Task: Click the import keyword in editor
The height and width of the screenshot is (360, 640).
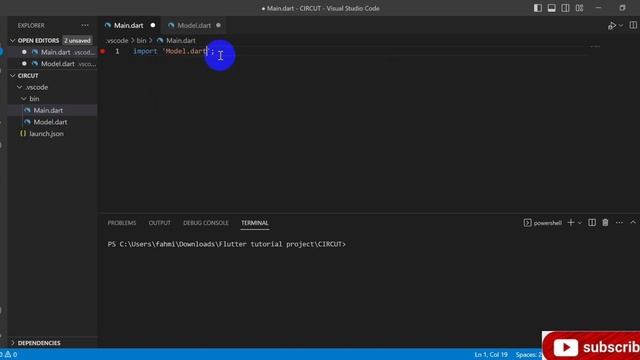Action: tap(145, 51)
